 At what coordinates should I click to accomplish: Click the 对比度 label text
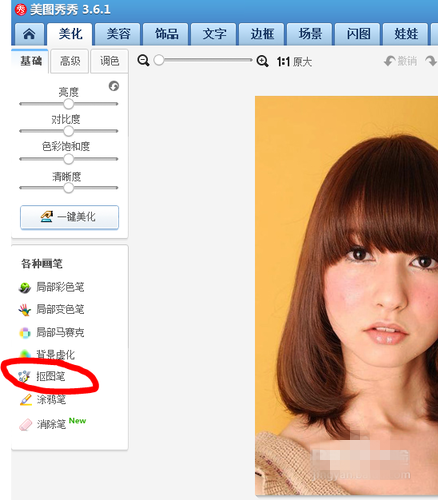click(x=66, y=119)
